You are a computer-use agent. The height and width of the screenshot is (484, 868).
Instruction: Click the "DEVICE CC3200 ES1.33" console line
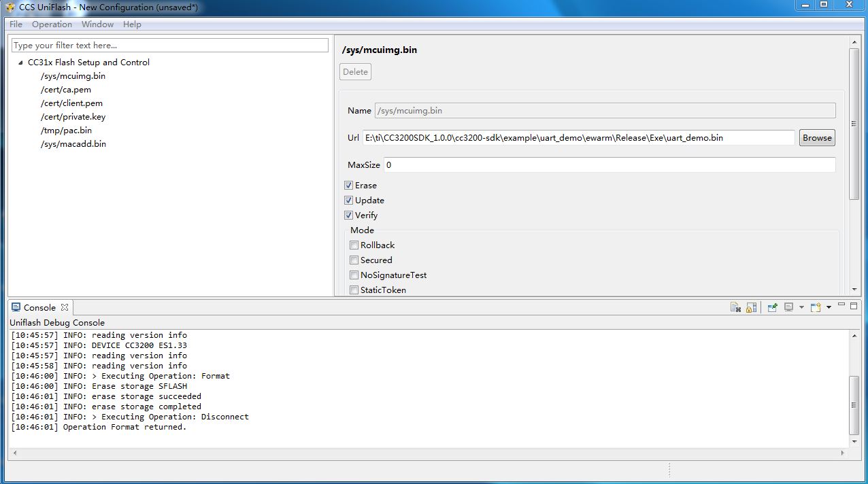pyautogui.click(x=99, y=345)
